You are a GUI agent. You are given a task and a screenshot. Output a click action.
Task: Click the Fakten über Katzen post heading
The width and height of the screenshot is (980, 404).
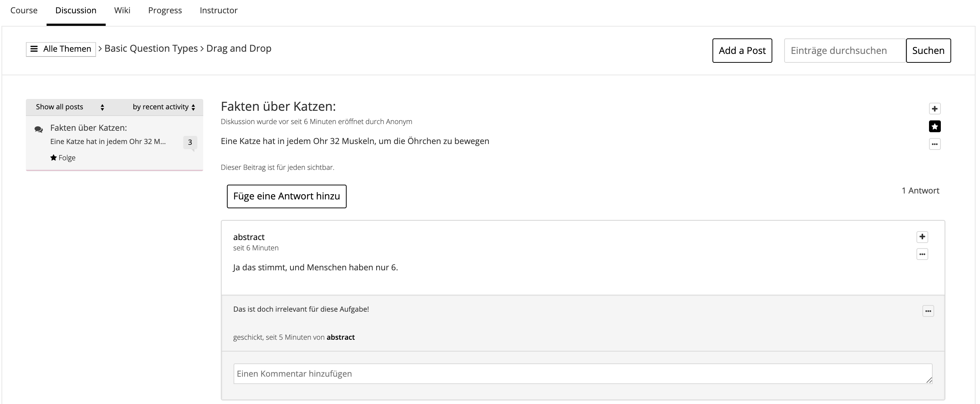(x=278, y=106)
